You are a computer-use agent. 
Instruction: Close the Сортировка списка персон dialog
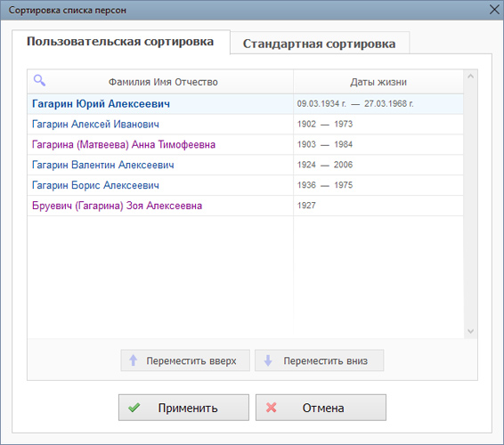tap(494, 10)
